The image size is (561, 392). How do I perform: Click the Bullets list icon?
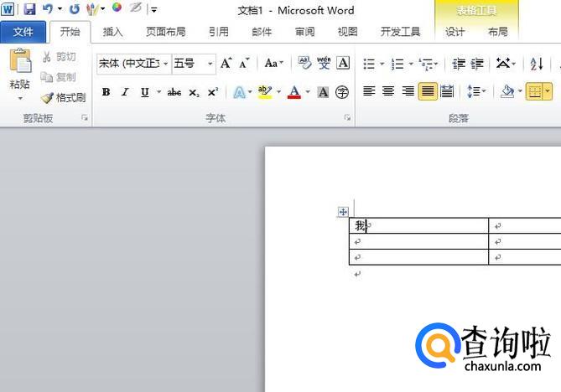click(x=369, y=64)
